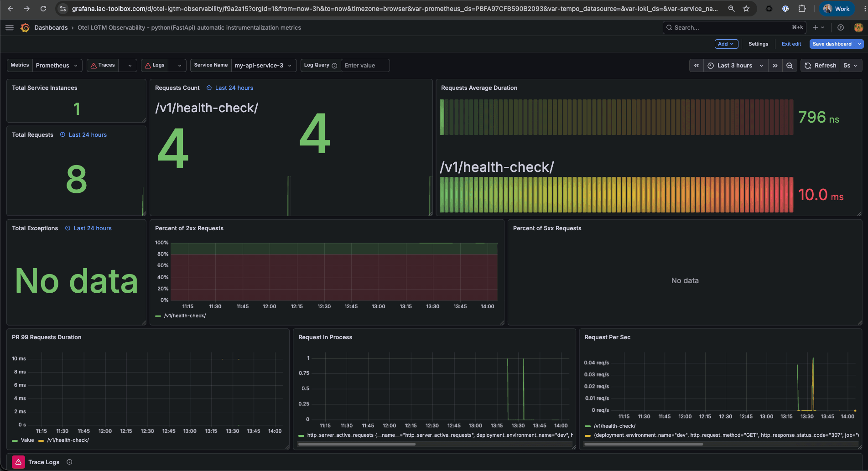The height and width of the screenshot is (471, 868).
Task: Click the Total Requests value 8
Action: (76, 179)
